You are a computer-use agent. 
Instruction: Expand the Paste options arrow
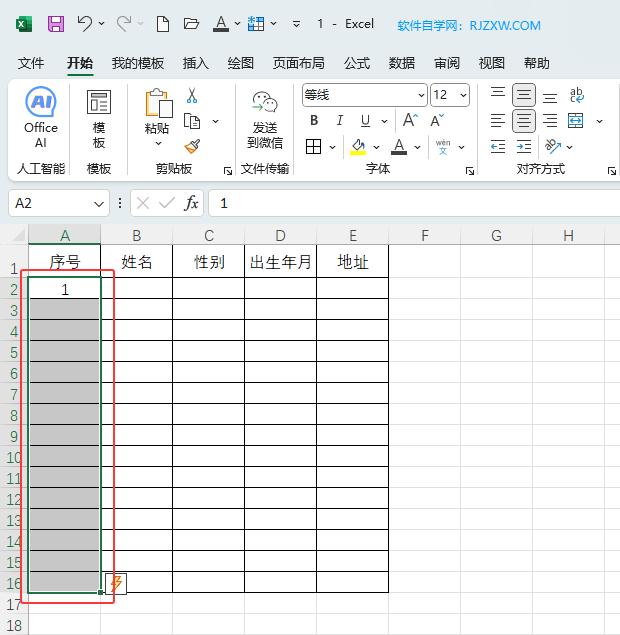(x=158, y=144)
